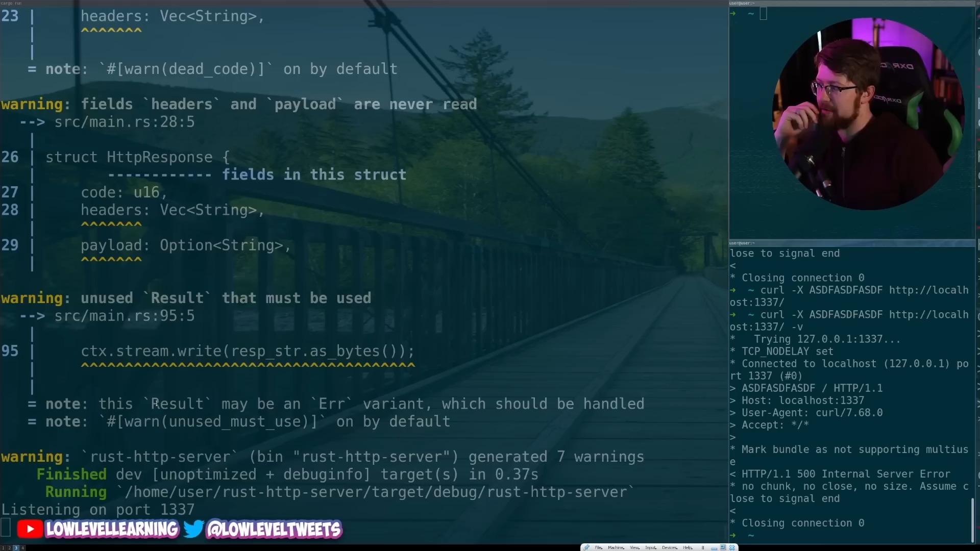Expand the src/main.rs file path at line 469
The width and height of the screenshot is (980, 551).
pos(124,315)
